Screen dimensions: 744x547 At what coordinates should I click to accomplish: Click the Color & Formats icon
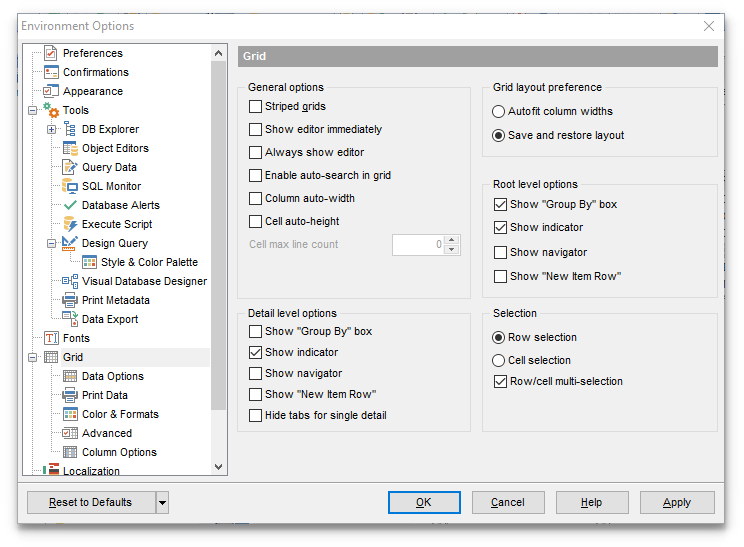click(70, 414)
